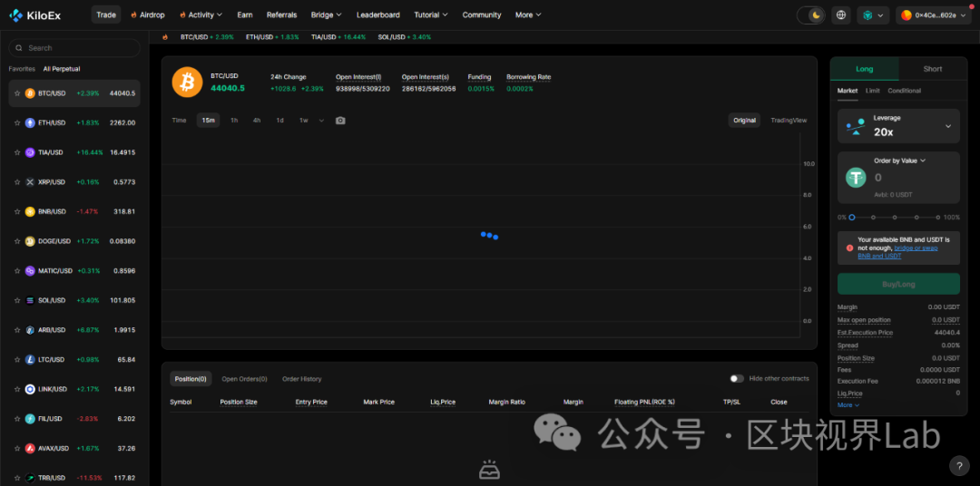Click the chart screenshot camera icon
Viewport: 980px width, 486px height.
click(340, 121)
